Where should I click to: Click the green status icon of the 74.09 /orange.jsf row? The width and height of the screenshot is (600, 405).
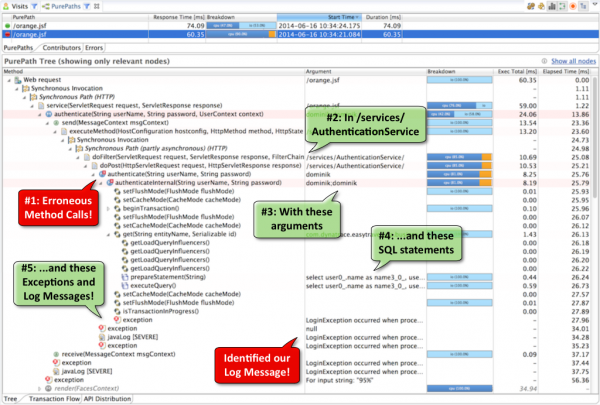[x=7, y=26]
